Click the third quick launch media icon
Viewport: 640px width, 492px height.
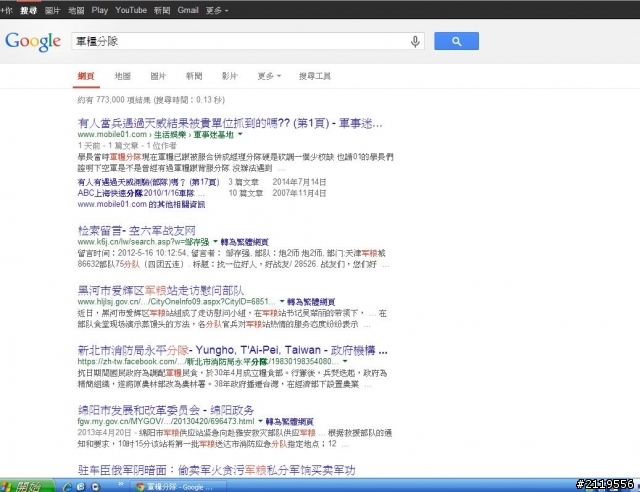(x=96, y=486)
